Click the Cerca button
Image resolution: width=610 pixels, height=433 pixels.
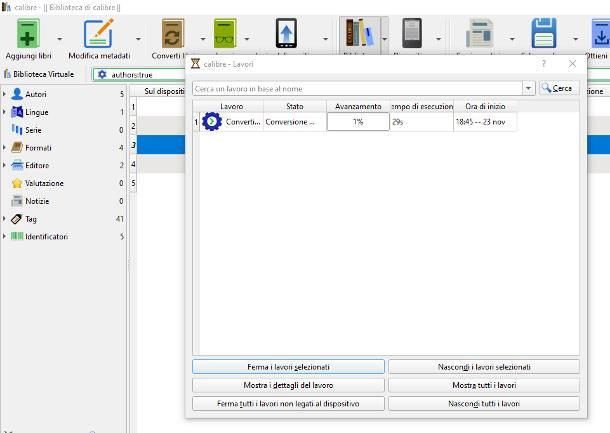pyautogui.click(x=558, y=88)
